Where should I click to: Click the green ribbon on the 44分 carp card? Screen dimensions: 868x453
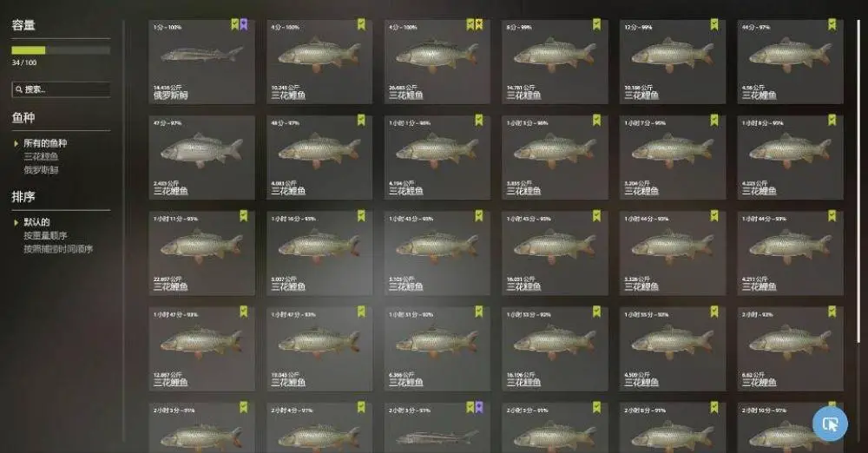click(x=832, y=24)
